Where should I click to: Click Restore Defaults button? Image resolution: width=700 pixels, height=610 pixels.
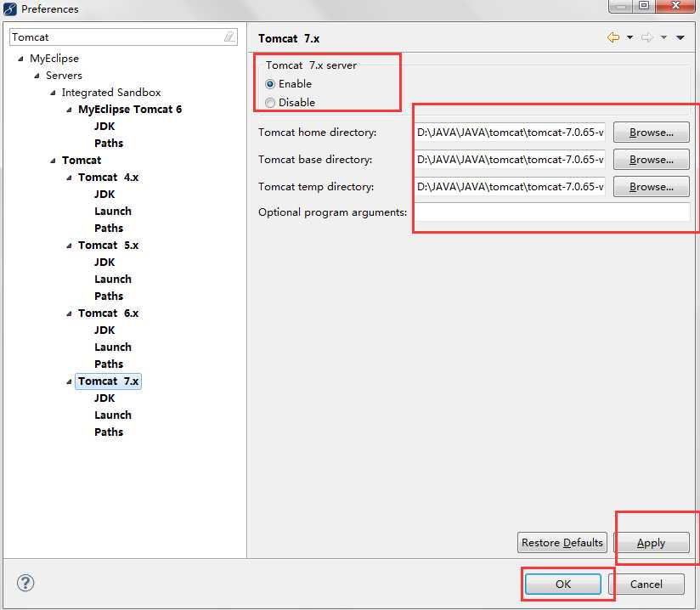pyautogui.click(x=562, y=543)
